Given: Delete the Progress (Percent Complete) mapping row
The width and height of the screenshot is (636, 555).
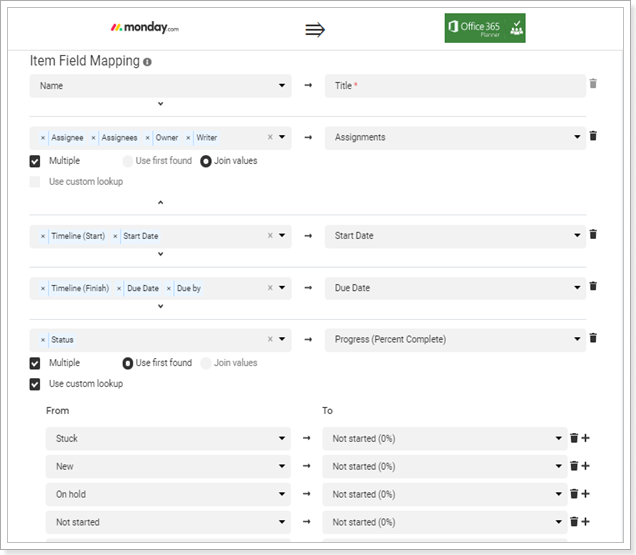Looking at the screenshot, I should [x=593, y=338].
